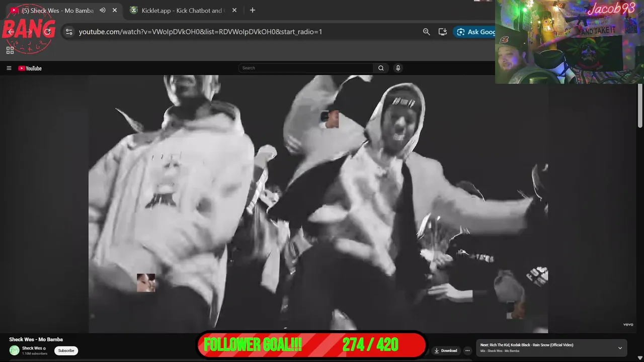Image resolution: width=644 pixels, height=362 pixels.
Task: Click the YouTube search magnifier button
Action: click(381, 68)
